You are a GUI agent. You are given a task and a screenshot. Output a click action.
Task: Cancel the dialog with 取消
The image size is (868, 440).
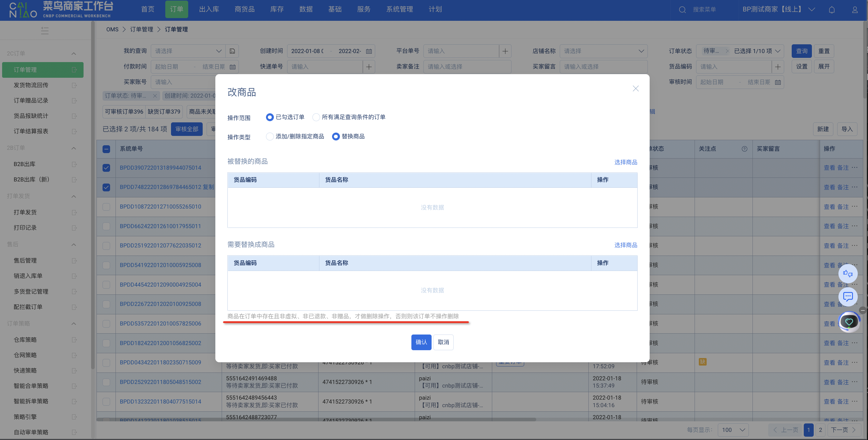[443, 342]
